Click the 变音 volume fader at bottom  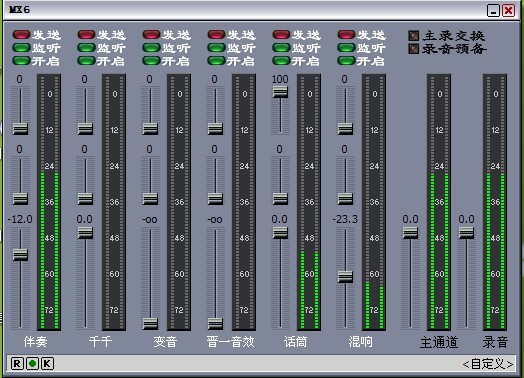click(x=150, y=324)
